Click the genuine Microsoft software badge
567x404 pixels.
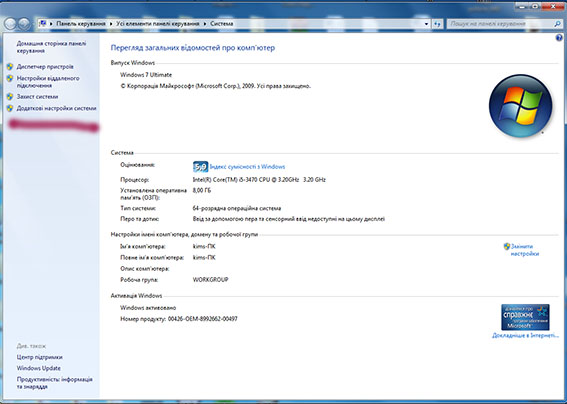coord(525,317)
